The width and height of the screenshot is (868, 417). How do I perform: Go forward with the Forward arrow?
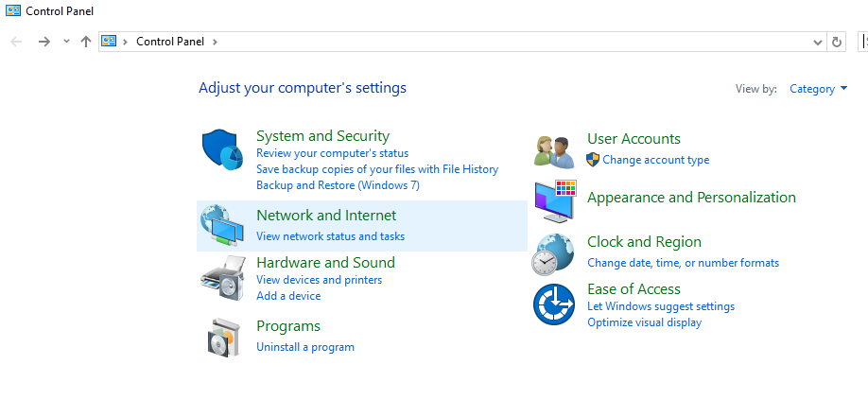[x=44, y=42]
